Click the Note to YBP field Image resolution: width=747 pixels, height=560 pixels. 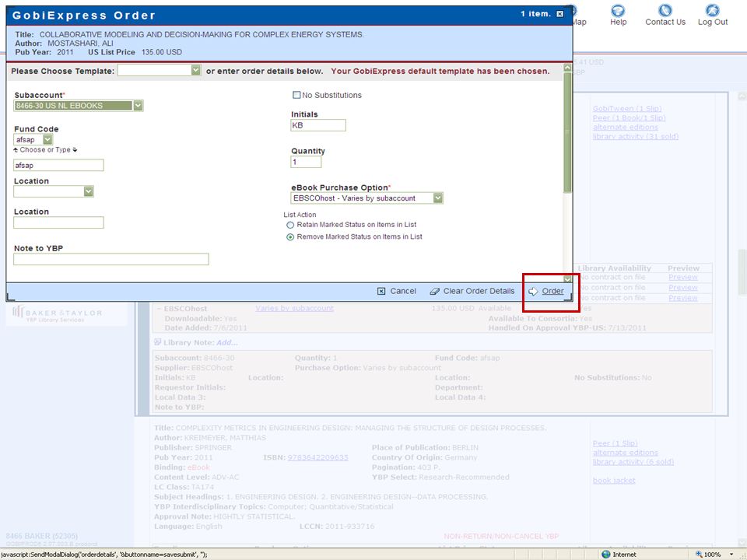click(x=111, y=259)
